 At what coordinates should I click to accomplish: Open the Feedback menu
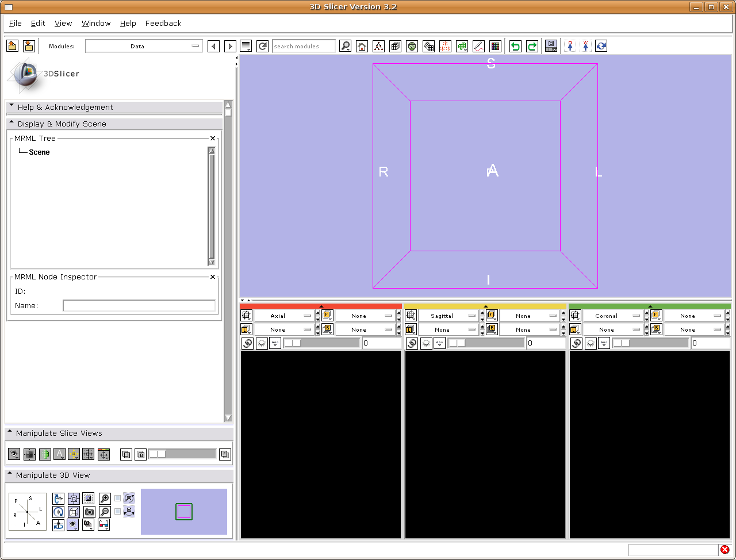[163, 23]
